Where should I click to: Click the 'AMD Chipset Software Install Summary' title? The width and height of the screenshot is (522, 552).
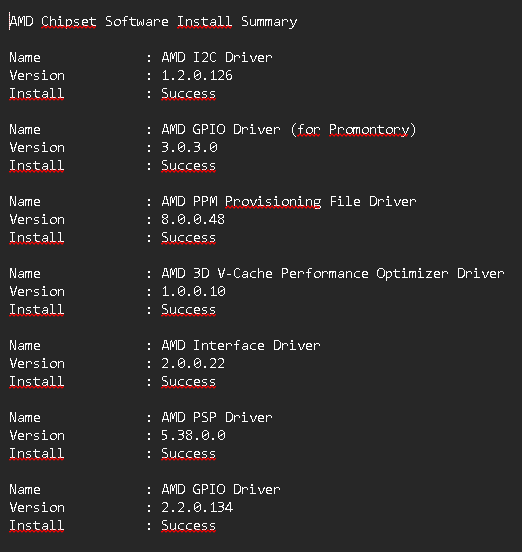[153, 22]
